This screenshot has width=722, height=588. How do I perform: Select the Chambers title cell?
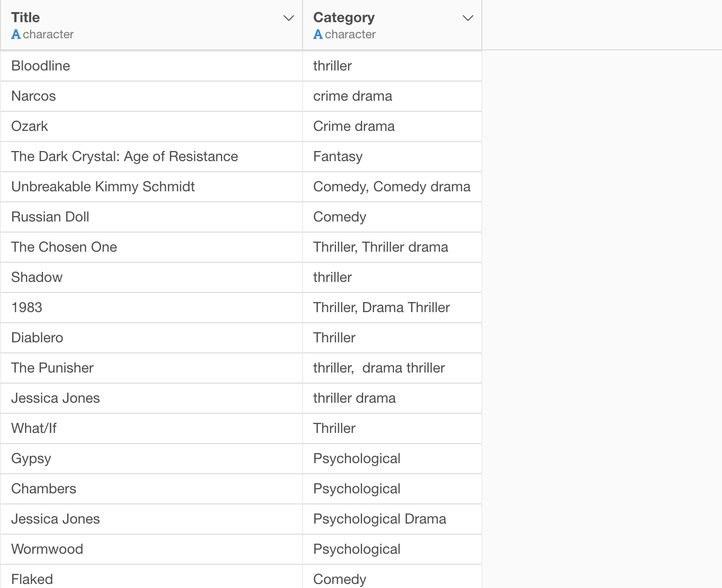click(151, 489)
